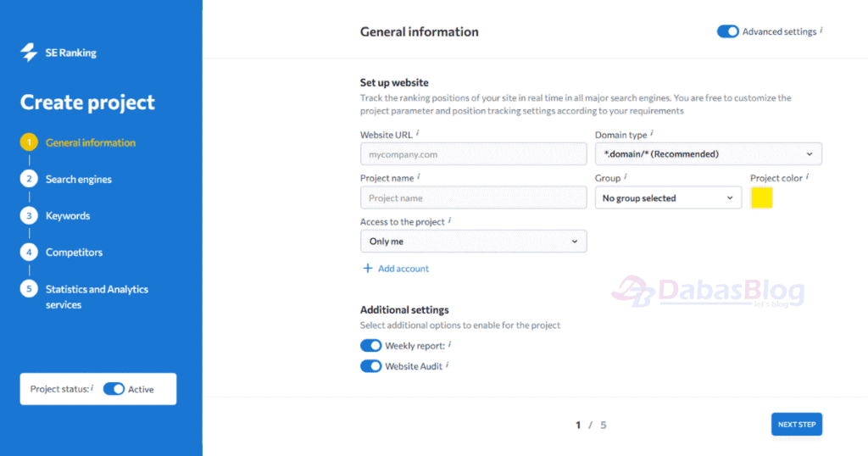Expand the No group selected dropdown
Image resolution: width=868 pixels, height=456 pixels.
pyautogui.click(x=668, y=197)
